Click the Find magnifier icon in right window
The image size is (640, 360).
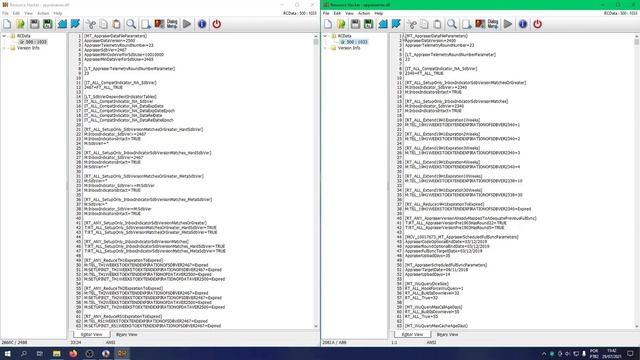[452, 24]
